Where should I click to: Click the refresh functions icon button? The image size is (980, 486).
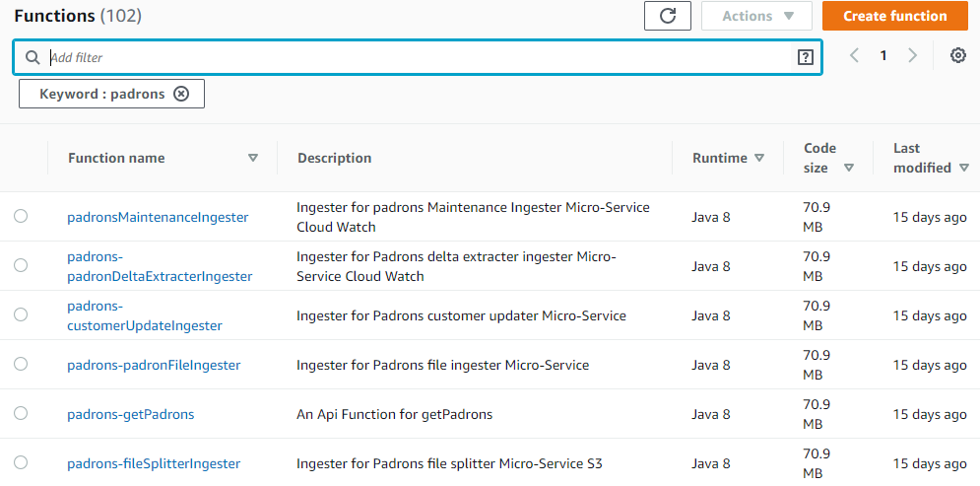[x=667, y=16]
